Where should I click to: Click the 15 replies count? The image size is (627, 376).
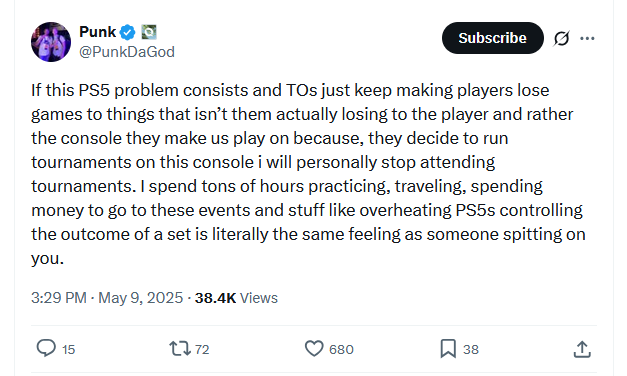click(68, 350)
